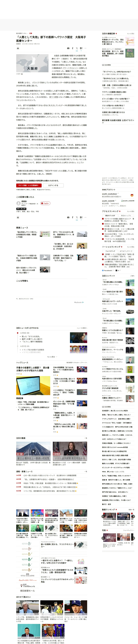Click previous arrow in 動画ランキング carousel
This screenshot has height=644, width=138.
(103, 516)
